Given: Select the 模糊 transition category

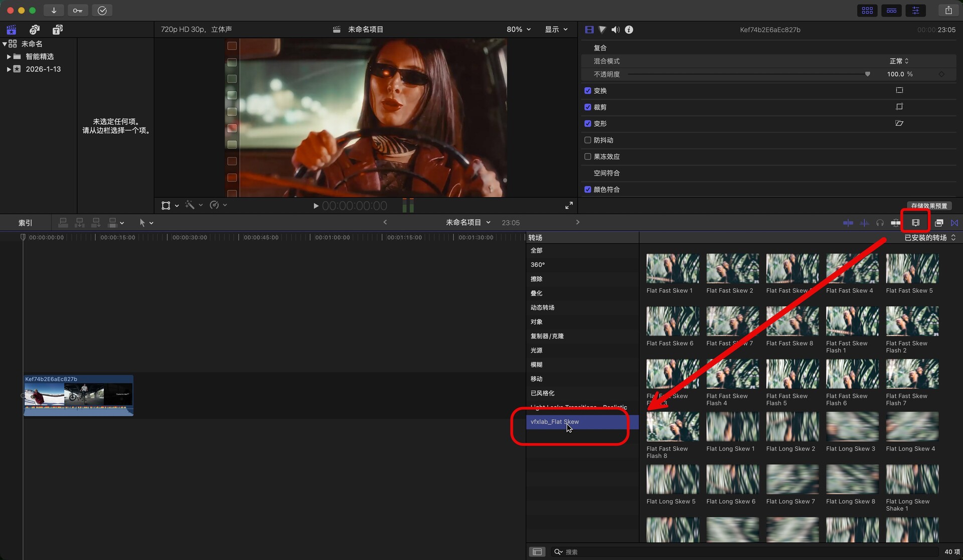Looking at the screenshot, I should click(x=537, y=364).
